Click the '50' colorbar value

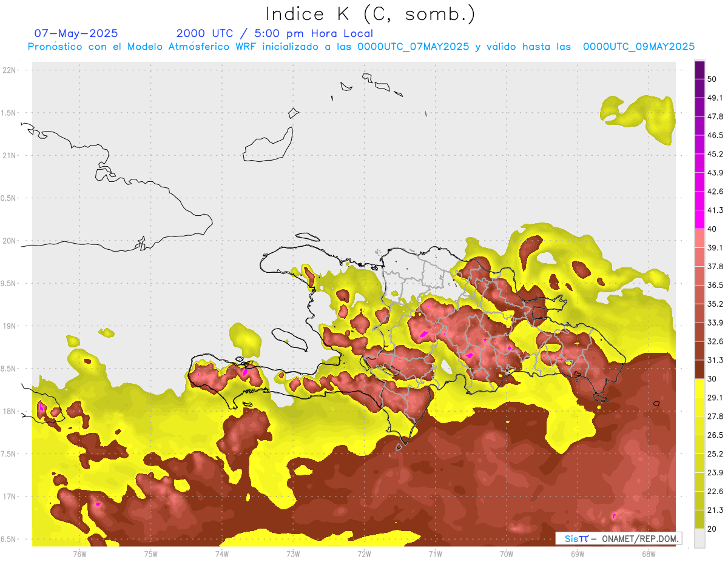(712, 79)
